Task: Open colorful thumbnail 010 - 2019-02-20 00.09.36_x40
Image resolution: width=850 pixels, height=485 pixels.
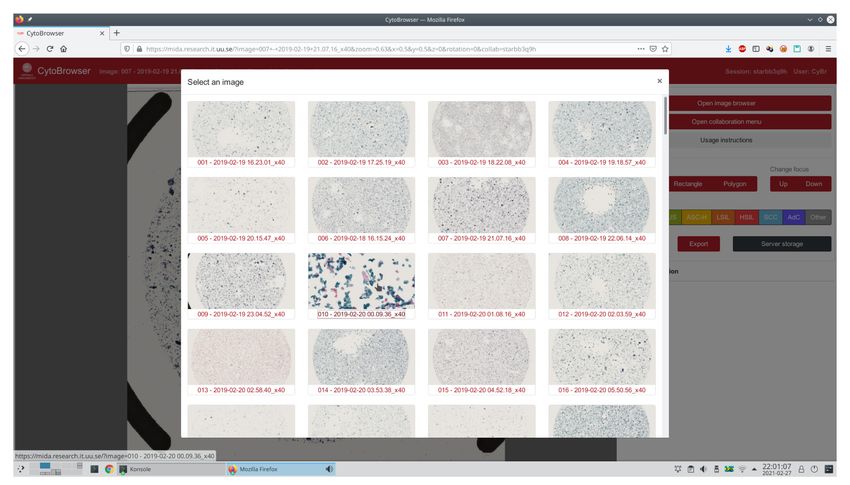Action: click(x=362, y=281)
